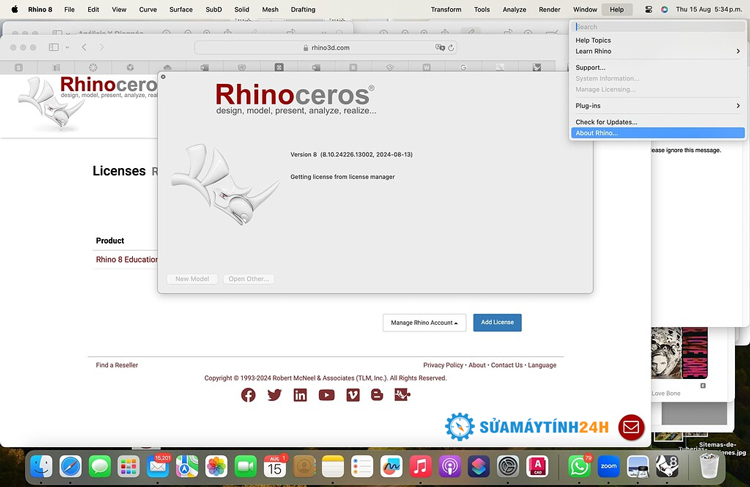
Task: Open Calendar showing Aug 15
Action: [275, 466]
